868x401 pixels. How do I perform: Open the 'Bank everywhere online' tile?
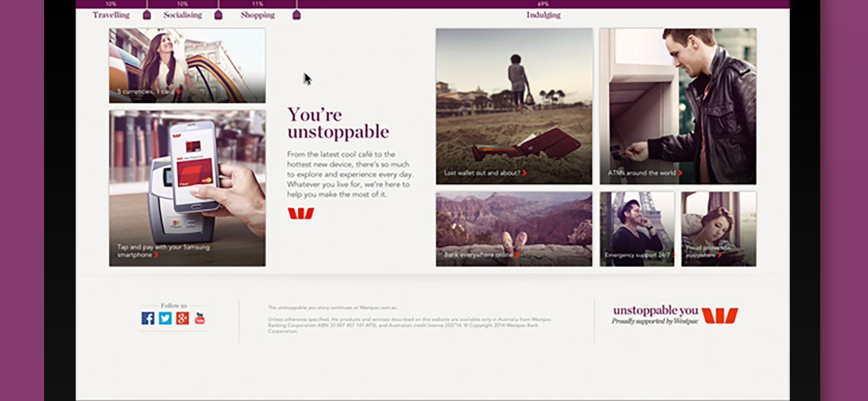click(514, 229)
